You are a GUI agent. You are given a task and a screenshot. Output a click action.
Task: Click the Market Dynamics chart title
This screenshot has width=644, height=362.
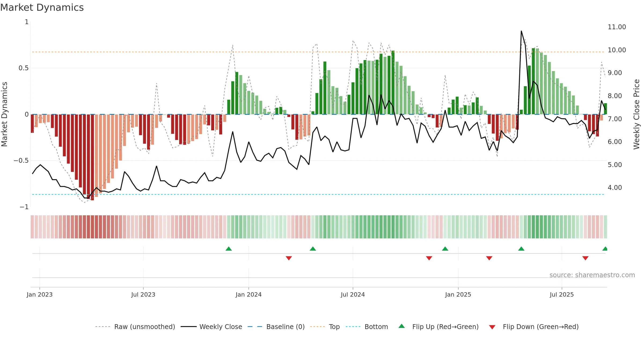pyautogui.click(x=42, y=8)
